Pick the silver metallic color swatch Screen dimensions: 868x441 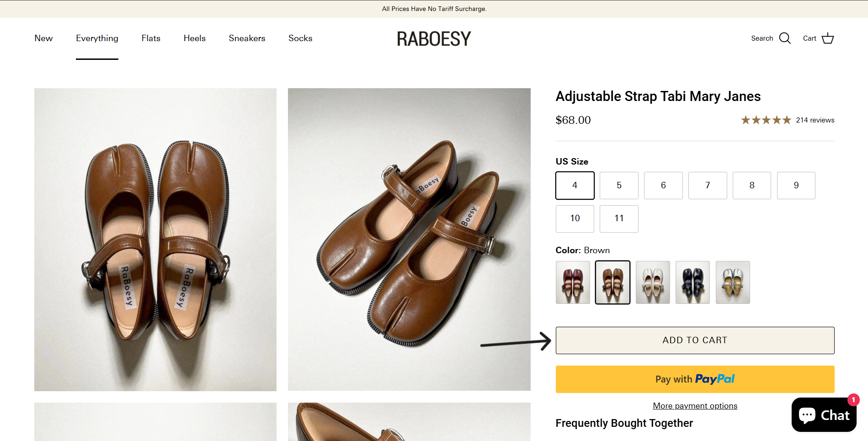click(x=732, y=282)
